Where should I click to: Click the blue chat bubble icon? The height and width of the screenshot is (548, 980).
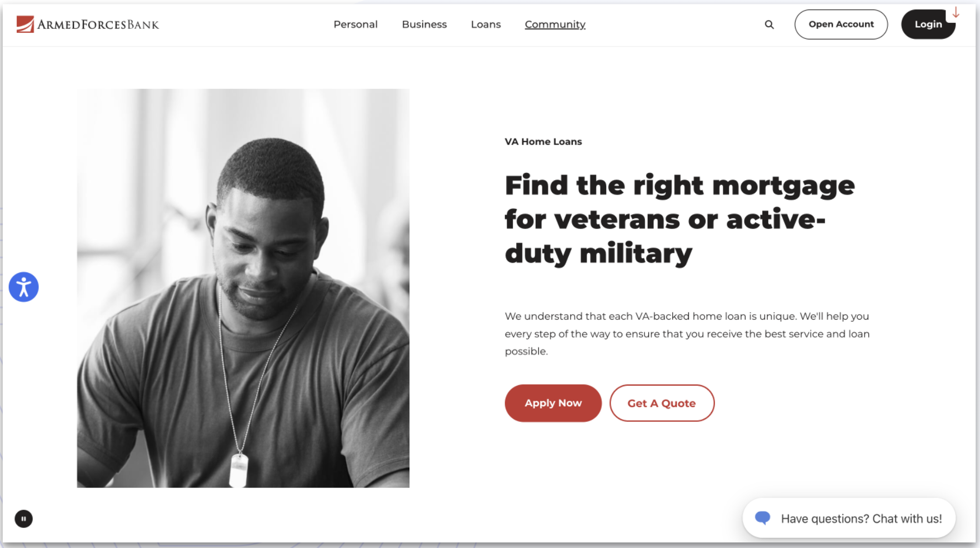pyautogui.click(x=763, y=518)
